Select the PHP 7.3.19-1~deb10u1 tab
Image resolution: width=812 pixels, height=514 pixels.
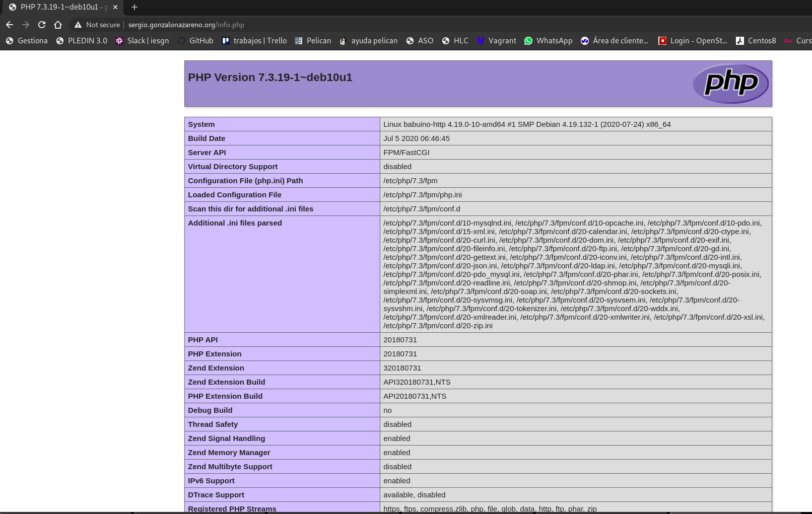(60, 8)
